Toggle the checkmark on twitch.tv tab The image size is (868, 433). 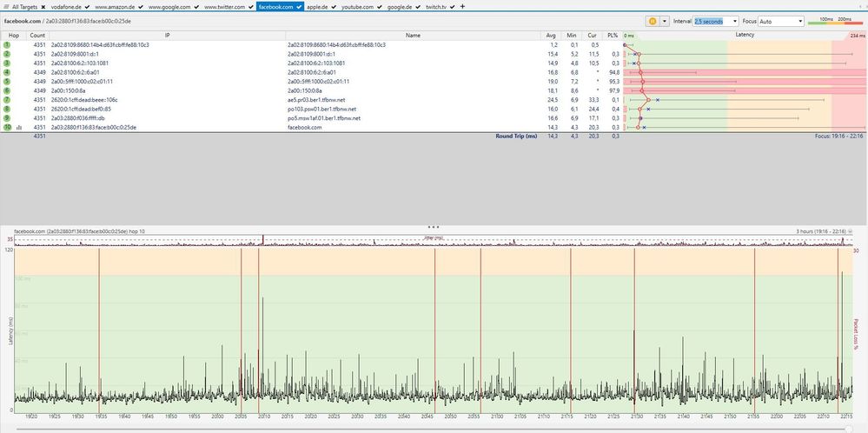(452, 6)
